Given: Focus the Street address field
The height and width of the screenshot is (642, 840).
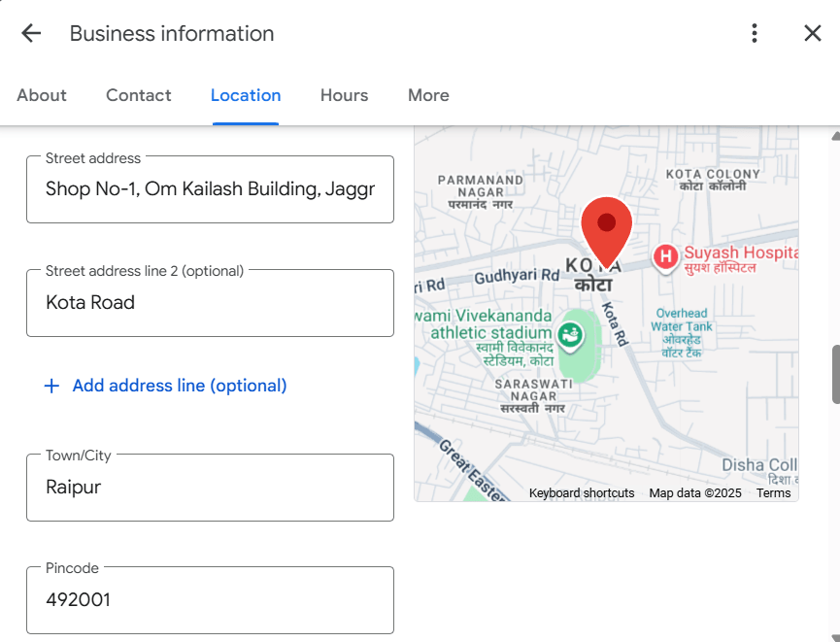Looking at the screenshot, I should click(x=210, y=189).
